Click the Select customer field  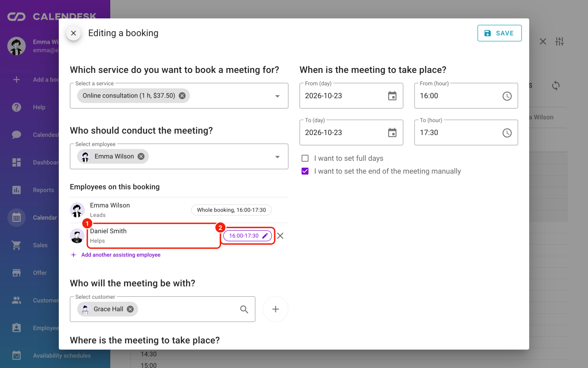(162, 309)
